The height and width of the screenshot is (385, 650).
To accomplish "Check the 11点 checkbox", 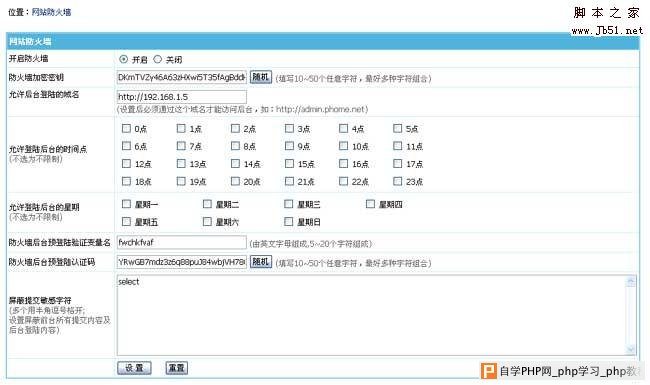I will (397, 146).
